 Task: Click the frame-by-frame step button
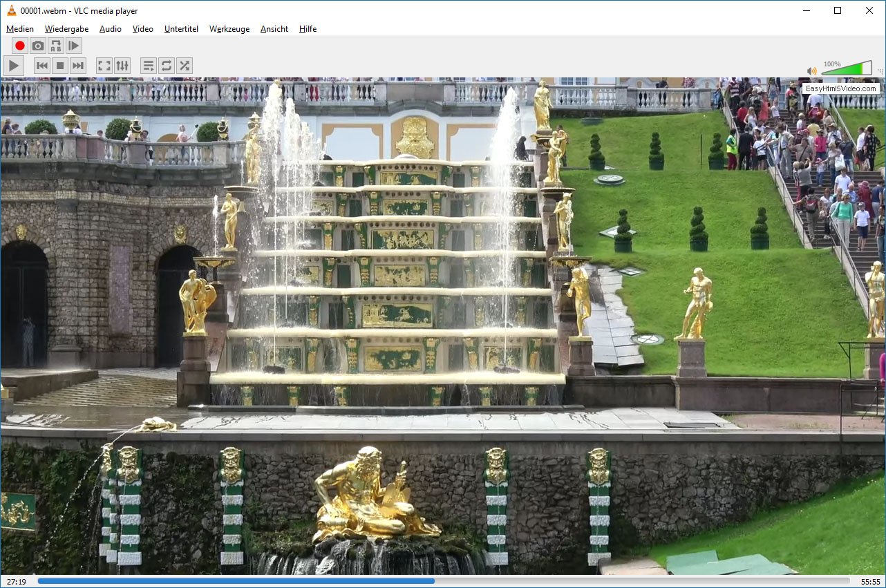[x=74, y=46]
